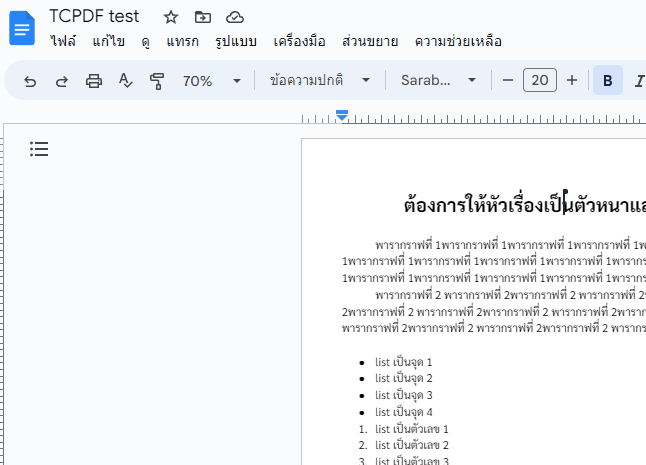Viewport: 646px width, 465px height.
Task: Click bullet item 'list เป็นจุด 4'
Action: click(403, 412)
